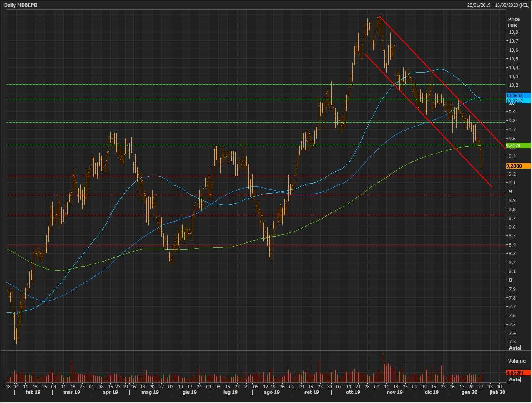Click the ago 19 month label

tap(271, 392)
